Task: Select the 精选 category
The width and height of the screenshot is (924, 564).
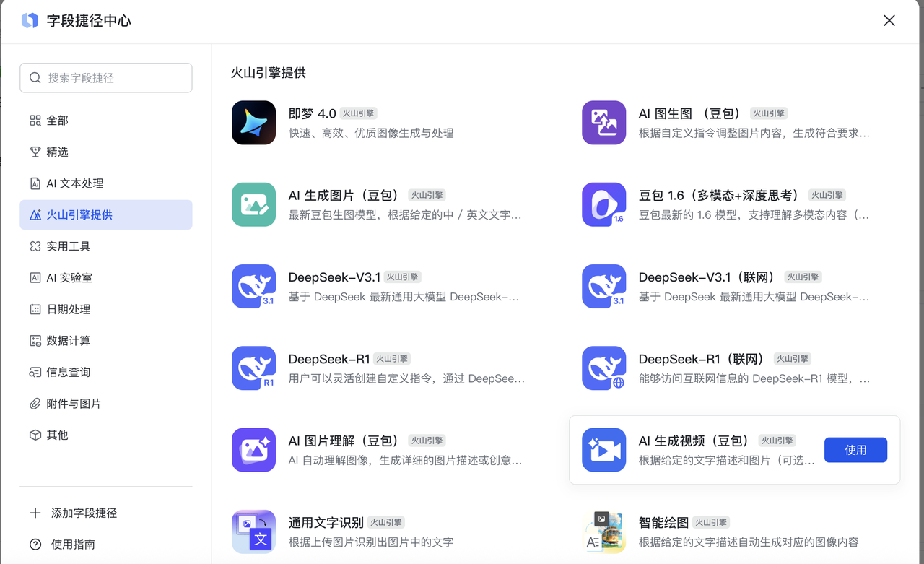Action: click(58, 152)
